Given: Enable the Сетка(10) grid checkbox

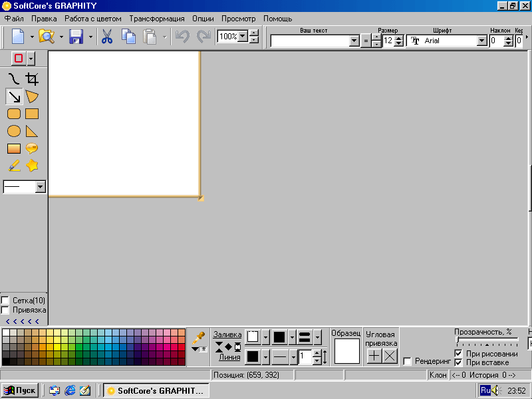Looking at the screenshot, I should coord(5,301).
